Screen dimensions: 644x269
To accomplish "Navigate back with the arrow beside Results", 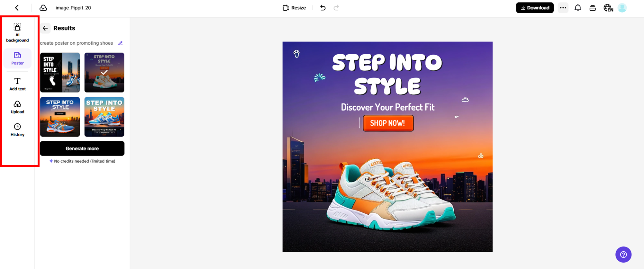I will click(45, 28).
